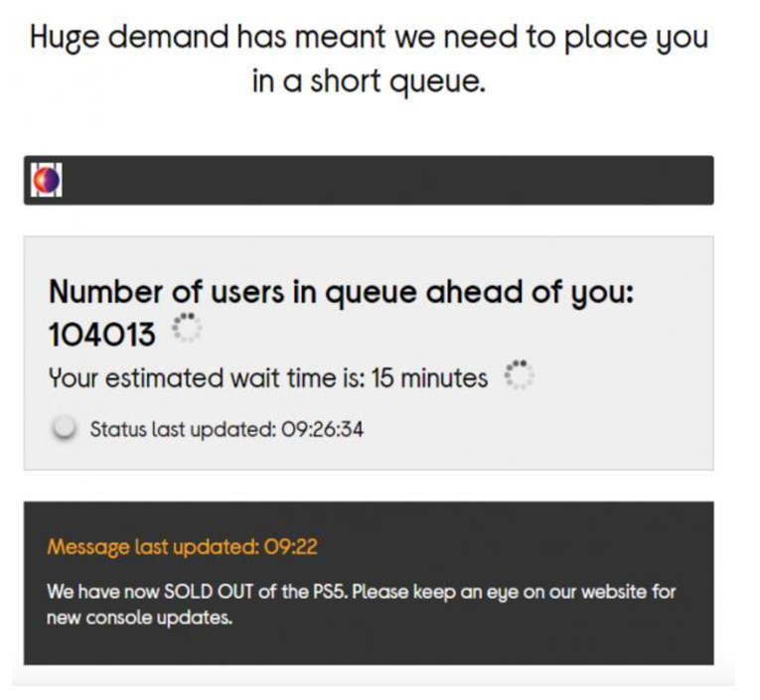
Task: Click the dark queue progress bar
Action: (x=369, y=180)
